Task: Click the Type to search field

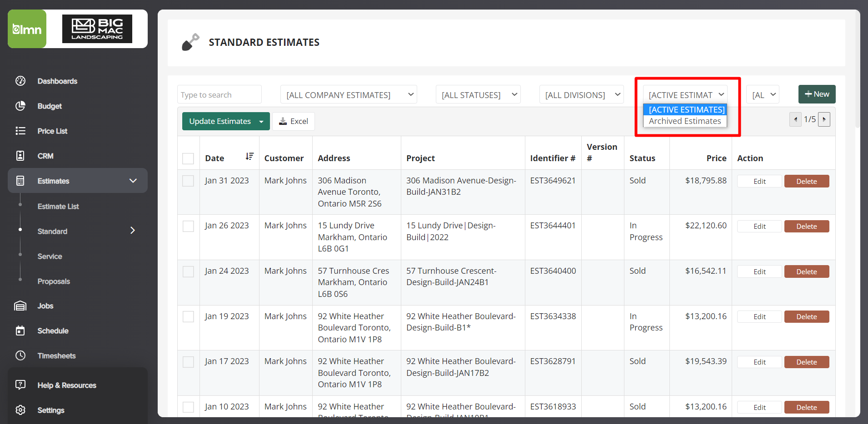Action: [x=219, y=94]
